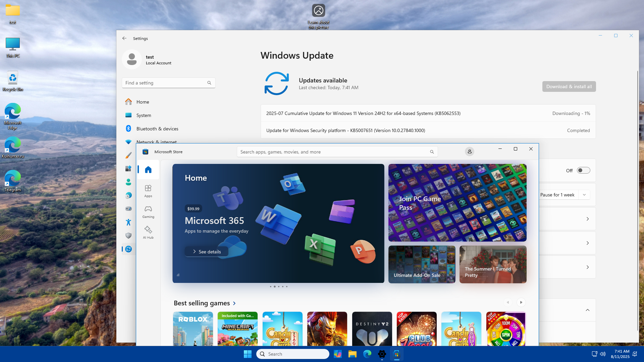This screenshot has width=644, height=362.
Task: Click the Windows Security platform update row
Action: 428,130
